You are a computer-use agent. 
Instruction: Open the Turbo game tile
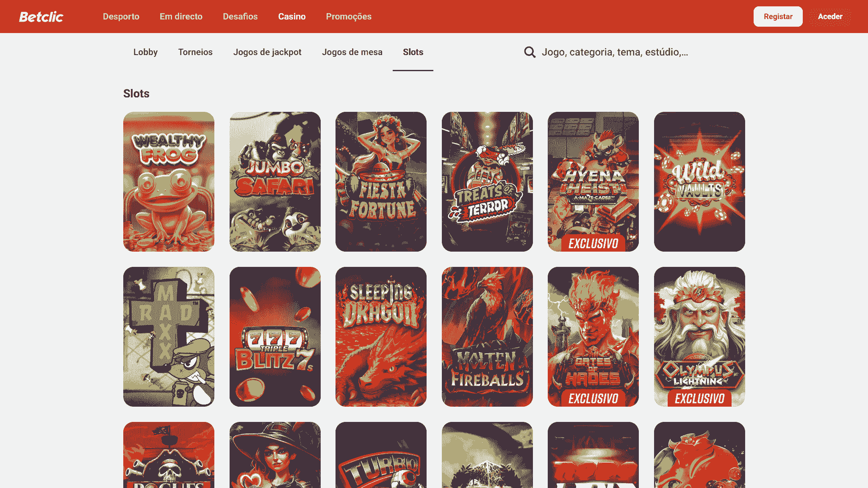click(381, 455)
